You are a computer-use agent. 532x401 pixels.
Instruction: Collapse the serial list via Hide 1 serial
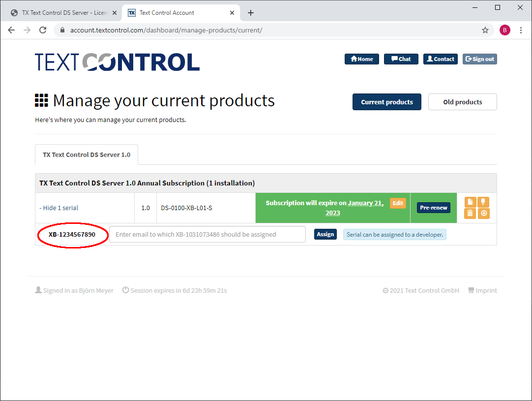(x=59, y=208)
